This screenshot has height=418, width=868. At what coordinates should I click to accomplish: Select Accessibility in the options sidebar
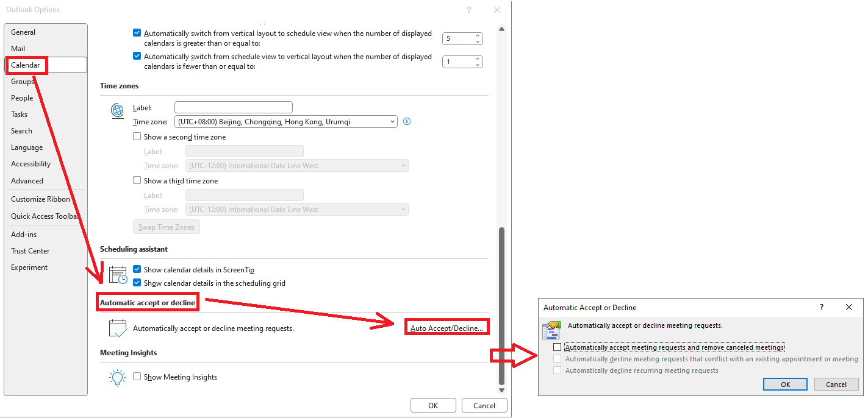pos(46,164)
